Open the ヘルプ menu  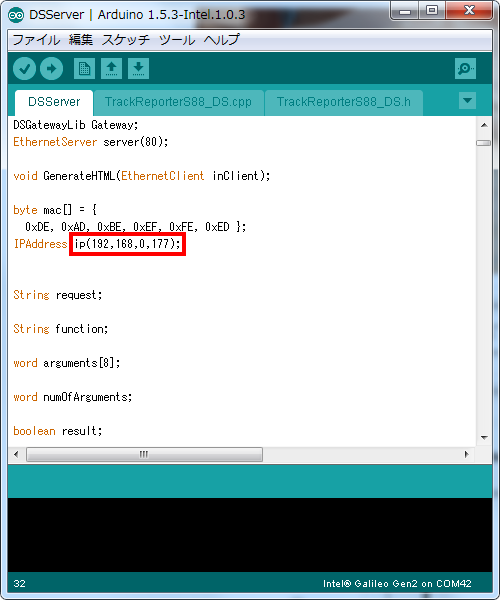(221, 40)
